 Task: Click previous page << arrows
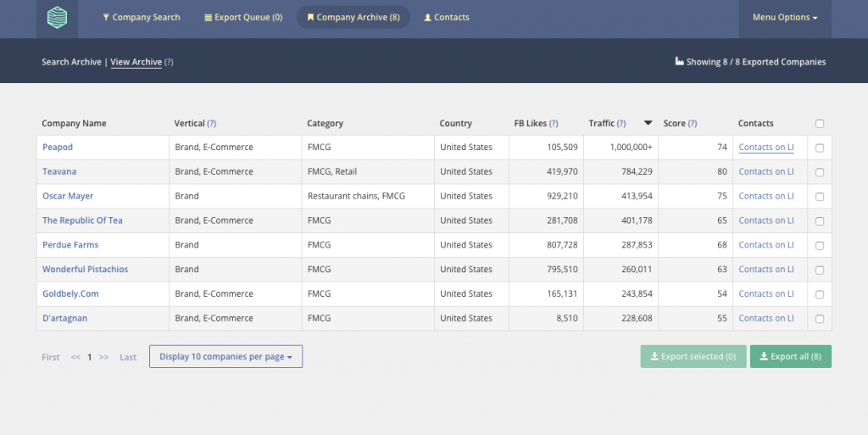click(x=75, y=357)
